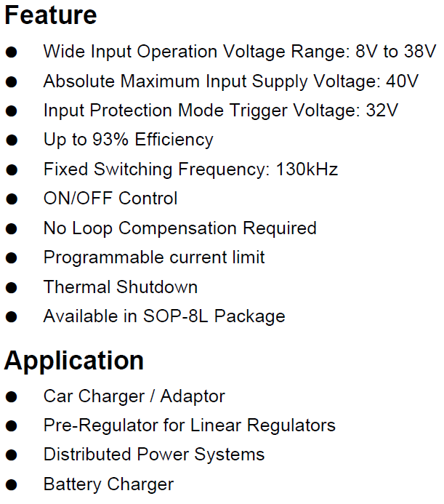Click the Feature heading

coord(51,15)
